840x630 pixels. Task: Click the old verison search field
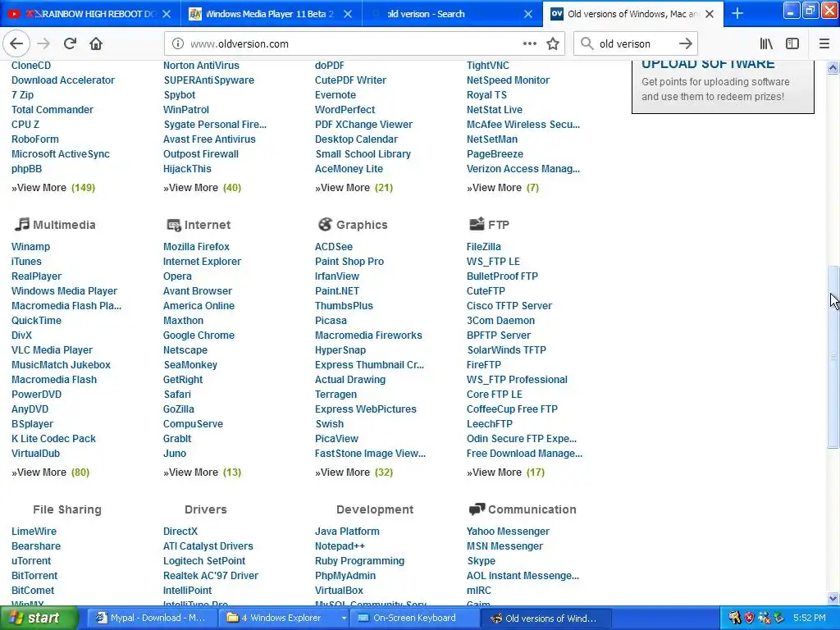click(x=634, y=44)
